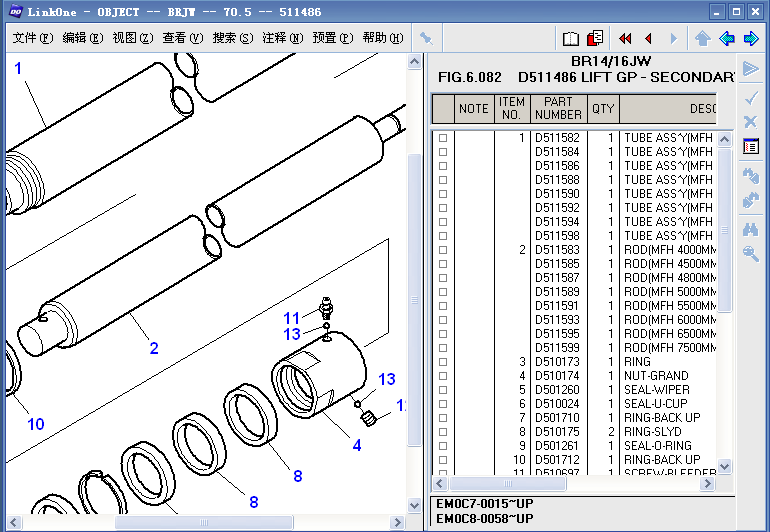Open the 帮助(H) menu
Screen dimensions: 770x532
pyautogui.click(x=382, y=38)
